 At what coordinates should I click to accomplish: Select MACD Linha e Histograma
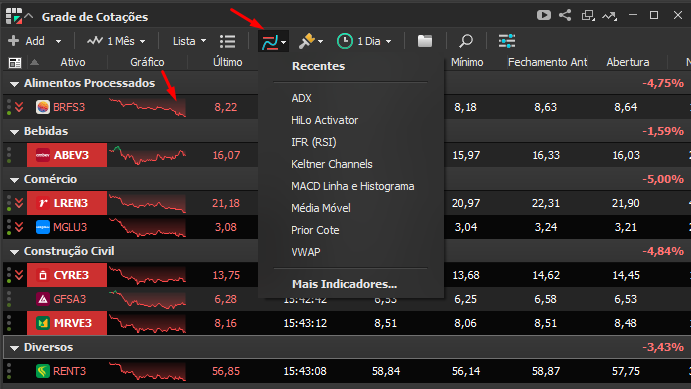click(353, 186)
